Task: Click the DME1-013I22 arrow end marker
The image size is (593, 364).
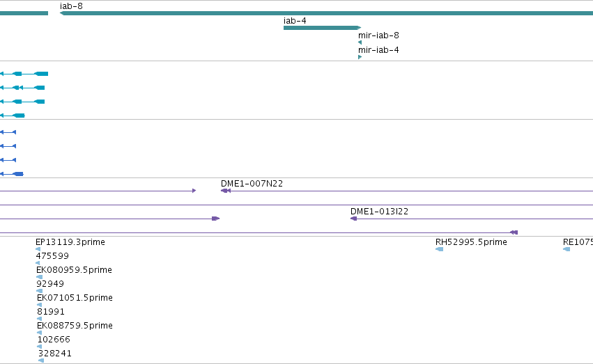Action: coord(353,219)
